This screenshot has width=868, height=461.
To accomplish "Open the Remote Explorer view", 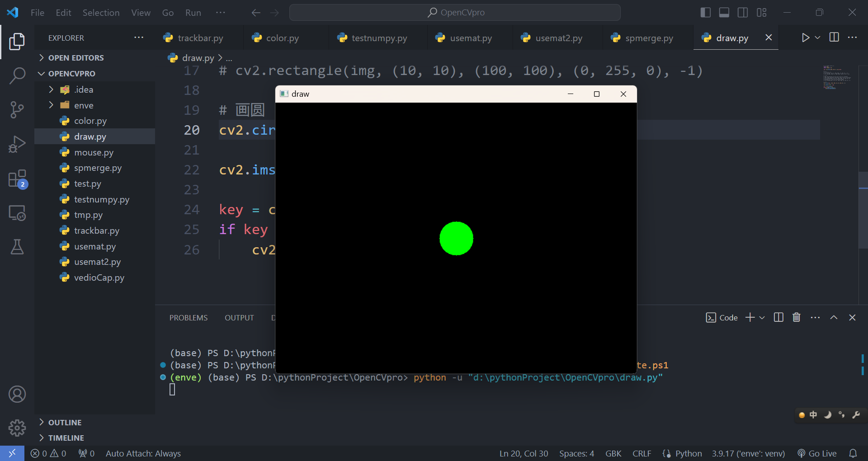I will (17, 213).
